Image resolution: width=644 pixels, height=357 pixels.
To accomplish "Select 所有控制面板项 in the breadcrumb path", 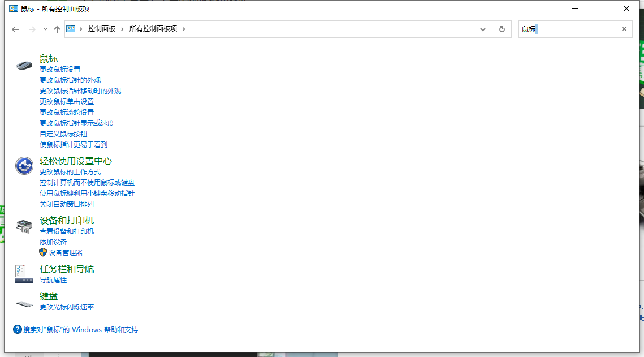I will point(153,29).
